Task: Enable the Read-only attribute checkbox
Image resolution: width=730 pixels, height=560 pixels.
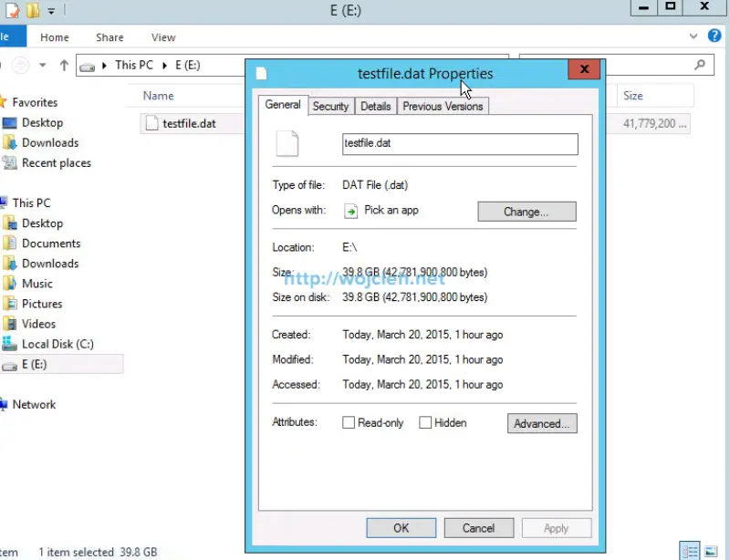Action: [x=348, y=422]
